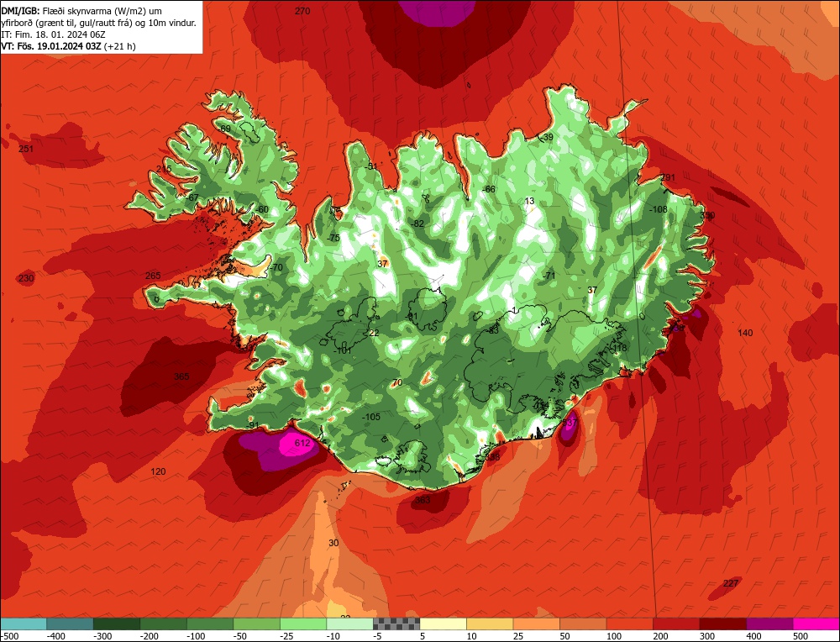Click the '-75' value in northwest Iceland
Screen dimensions: 840x642
[x=333, y=238]
